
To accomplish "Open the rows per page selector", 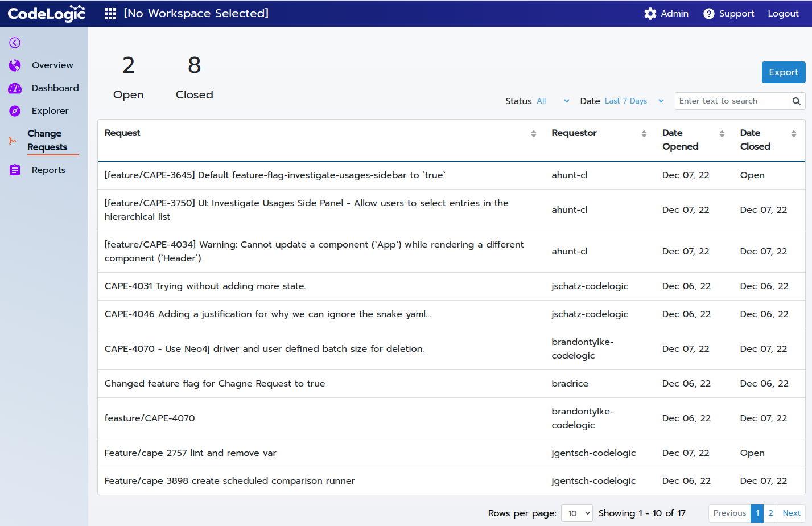I will tap(577, 513).
